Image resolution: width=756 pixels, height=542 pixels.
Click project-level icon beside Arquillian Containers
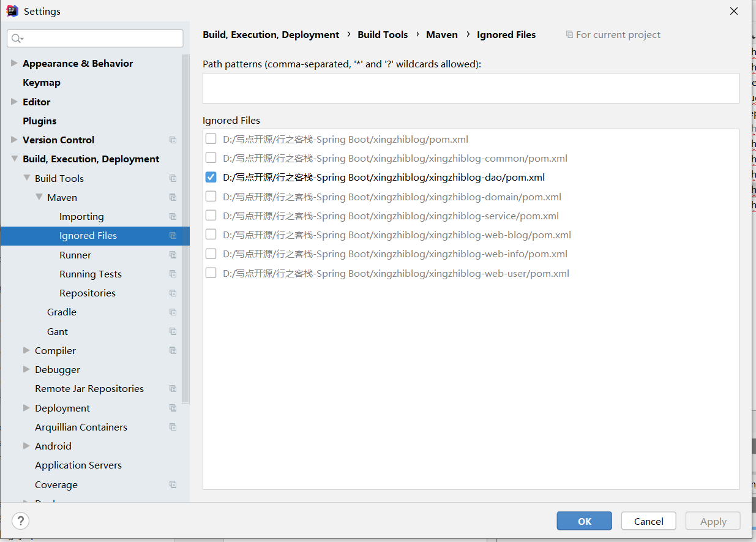tap(173, 427)
